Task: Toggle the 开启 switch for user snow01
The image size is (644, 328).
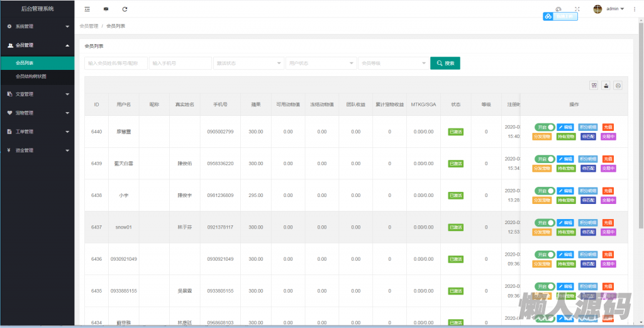Action: [545, 223]
